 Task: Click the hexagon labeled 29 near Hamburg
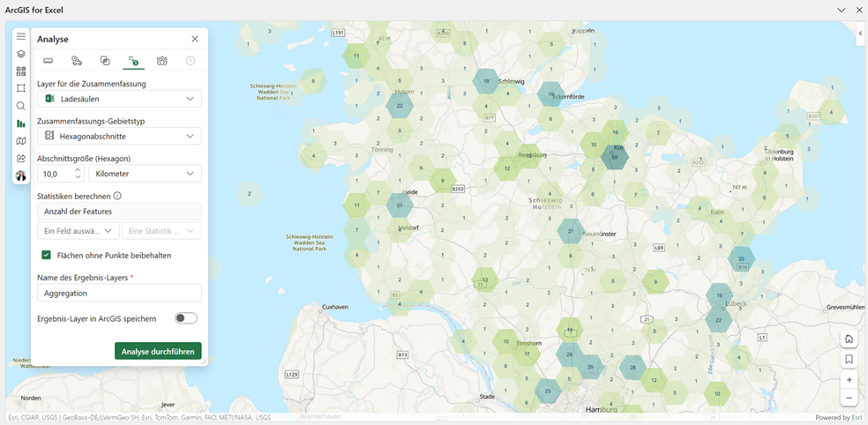(x=589, y=367)
